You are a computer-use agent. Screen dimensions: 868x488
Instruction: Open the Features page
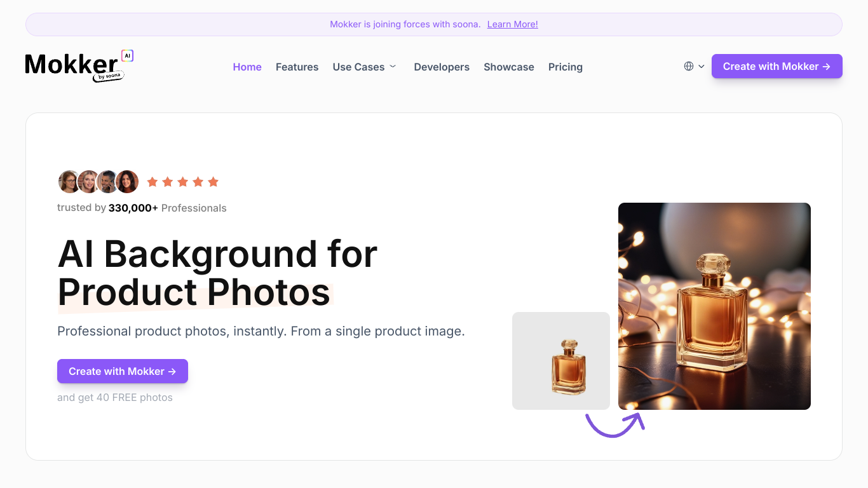pos(297,67)
